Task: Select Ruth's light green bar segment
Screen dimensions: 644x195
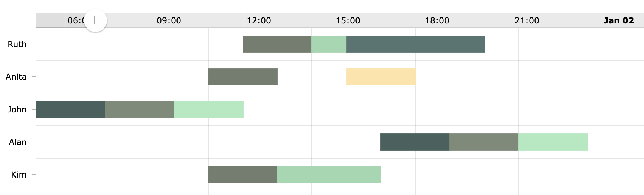Action: [329, 44]
